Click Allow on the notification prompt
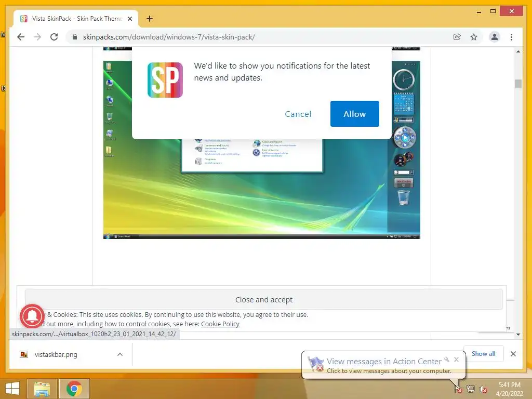 pyautogui.click(x=354, y=114)
